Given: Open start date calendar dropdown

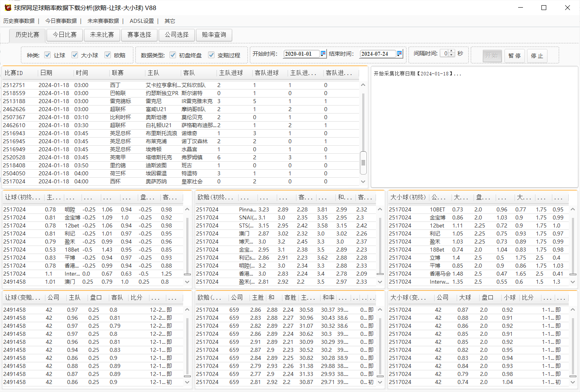Looking at the screenshot, I should coord(323,53).
